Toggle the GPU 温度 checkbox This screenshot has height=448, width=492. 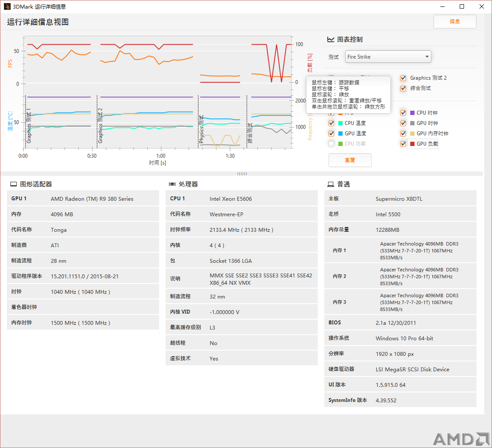click(x=331, y=134)
